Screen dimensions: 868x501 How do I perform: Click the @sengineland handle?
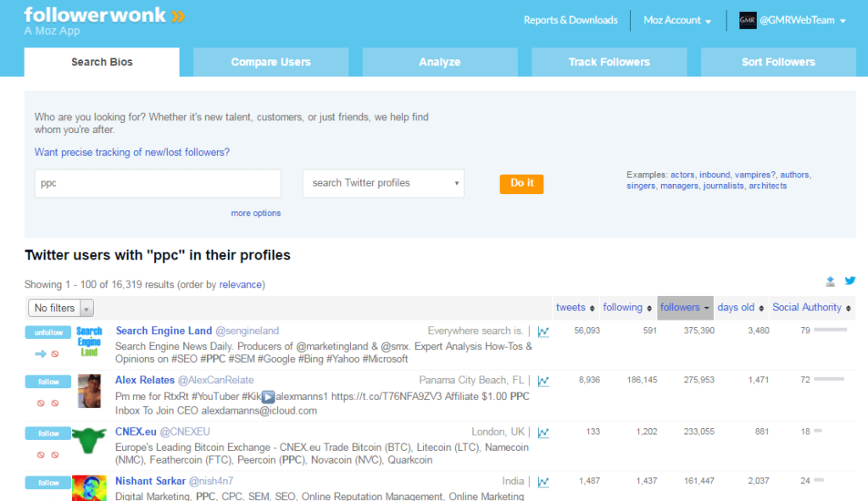[247, 331]
